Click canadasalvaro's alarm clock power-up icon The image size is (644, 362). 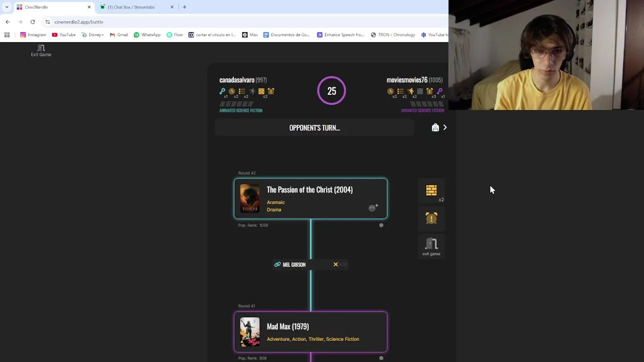[x=271, y=91]
